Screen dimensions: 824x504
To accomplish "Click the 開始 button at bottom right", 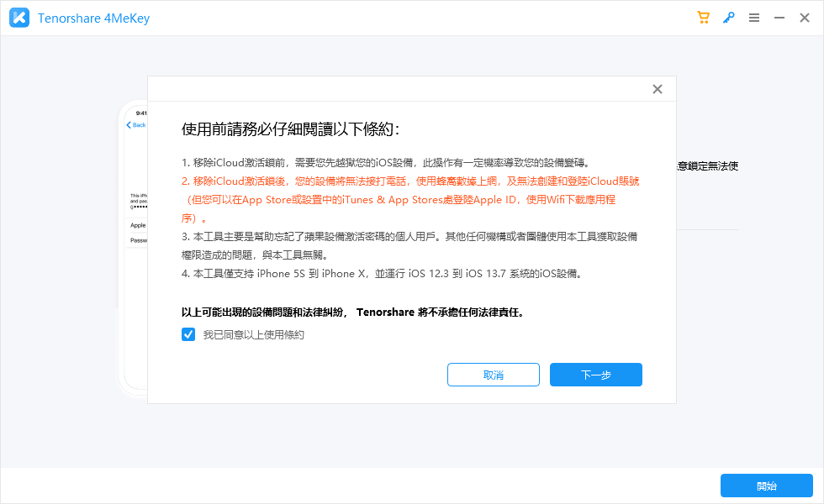I will point(767,486).
